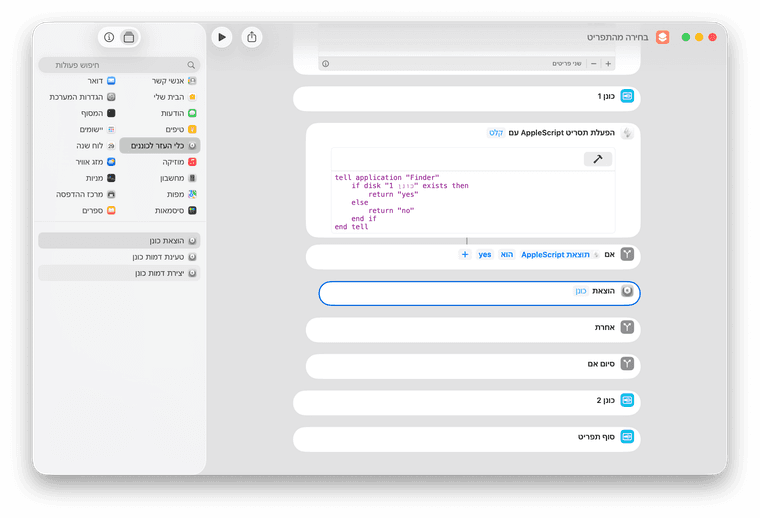Screen dimensions: 760x518
Task: Show the shortcut details info panel
Action: [x=110, y=37]
